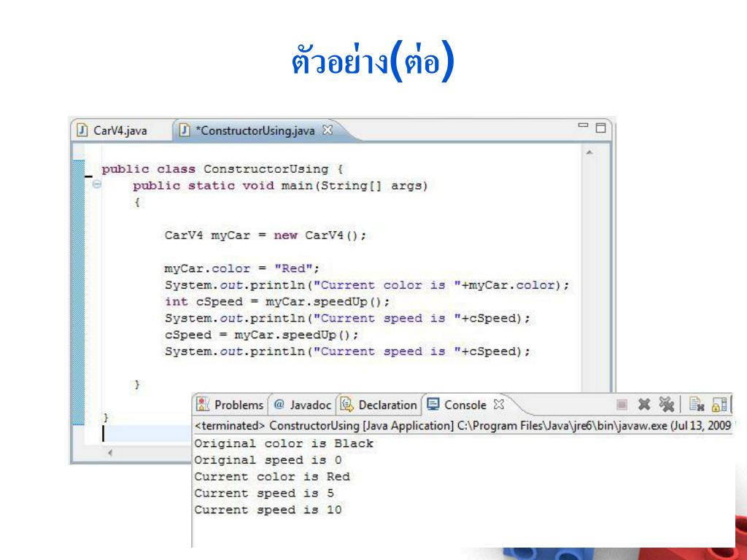Close the Console view tab
This screenshot has width=747, height=560.
pyautogui.click(x=499, y=404)
